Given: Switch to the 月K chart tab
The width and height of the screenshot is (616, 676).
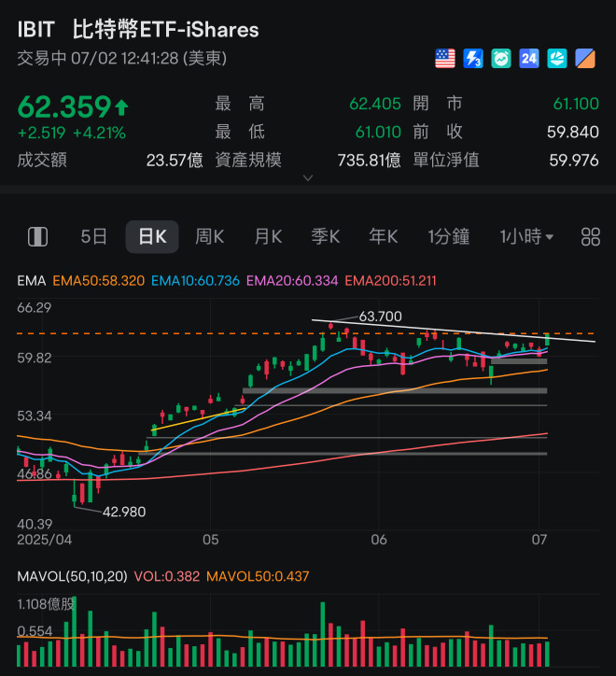Looking at the screenshot, I should [x=268, y=236].
